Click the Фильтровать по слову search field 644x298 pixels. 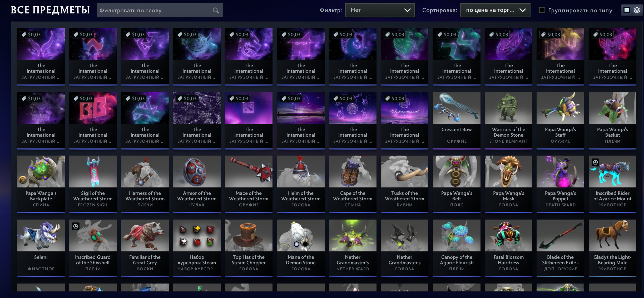[160, 11]
